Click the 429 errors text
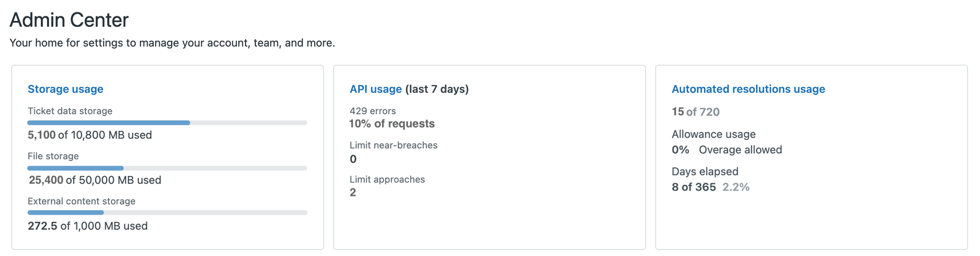 372,111
